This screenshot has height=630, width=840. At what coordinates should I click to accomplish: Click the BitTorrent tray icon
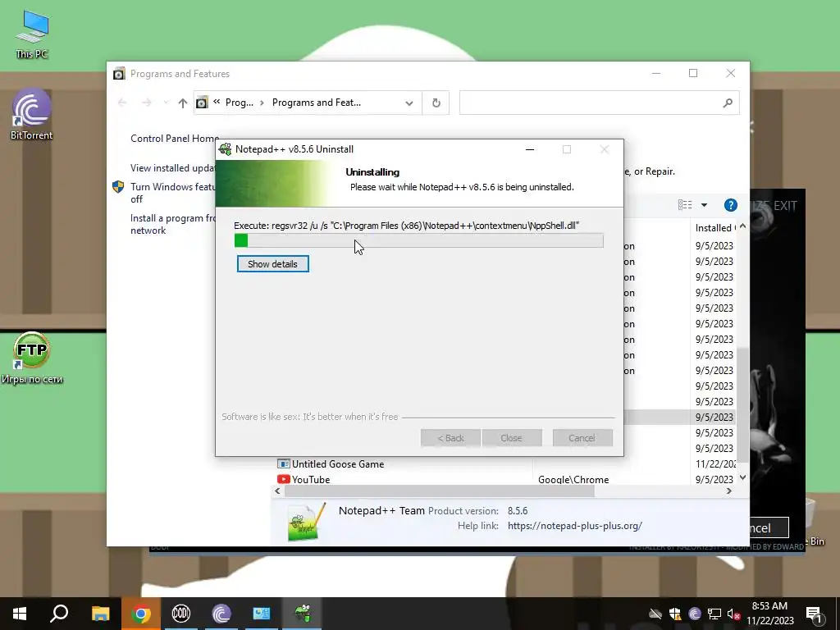coord(695,614)
